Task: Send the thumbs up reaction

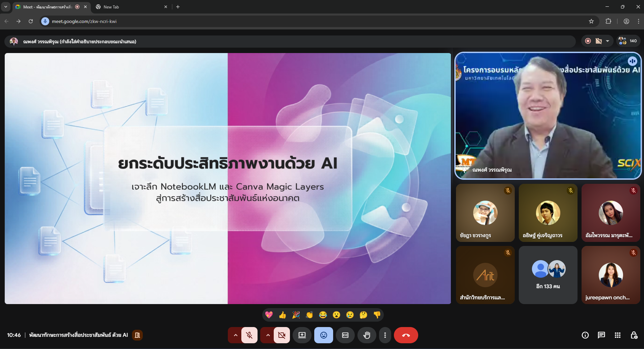Action: pos(283,315)
